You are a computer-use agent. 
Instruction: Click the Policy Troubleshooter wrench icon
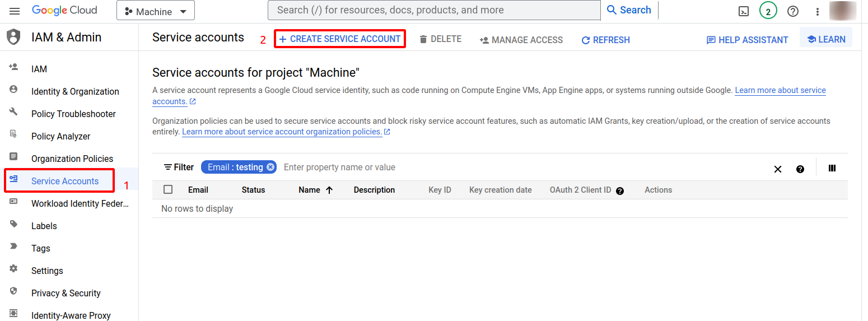point(13,111)
